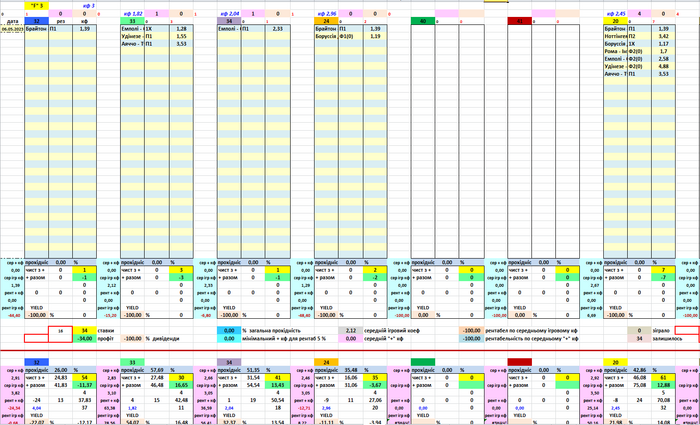This screenshot has height=425, width=700.
Task: Select the yellow 34 cell next to ставки
Action: pyautogui.click(x=84, y=331)
